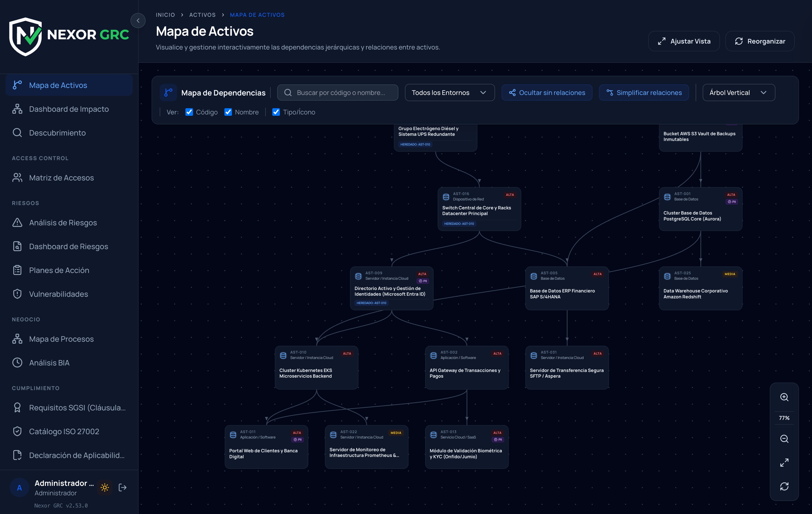Click the Ajustar Vista button
The height and width of the screenshot is (514, 812).
[684, 41]
